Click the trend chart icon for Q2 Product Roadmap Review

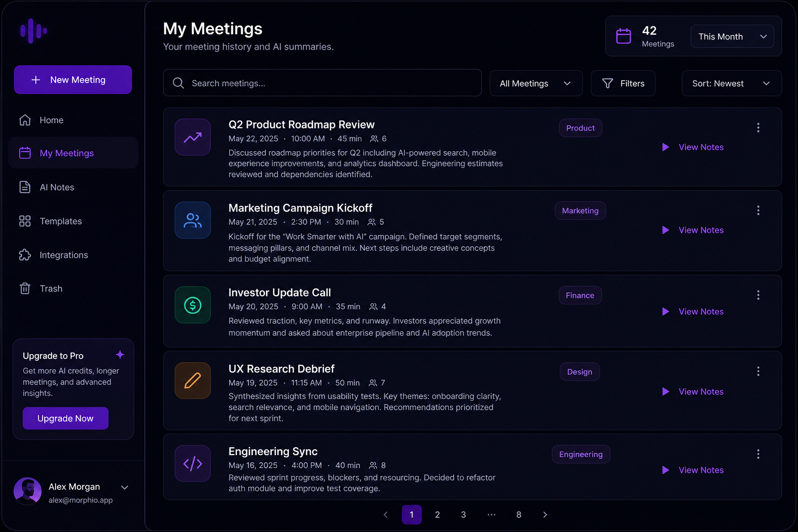click(x=193, y=137)
